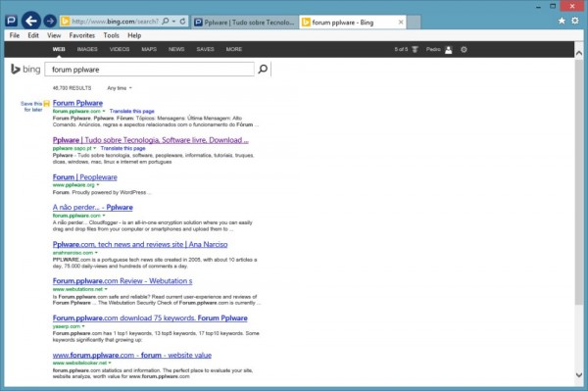Click the 48,700 RESULTS count text
The image size is (588, 391).
click(x=72, y=88)
